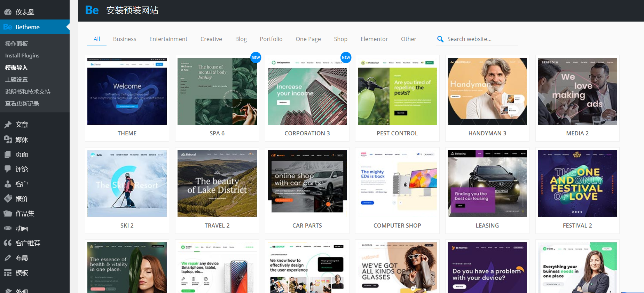Open 报价 via its tag icon

pyautogui.click(x=8, y=199)
